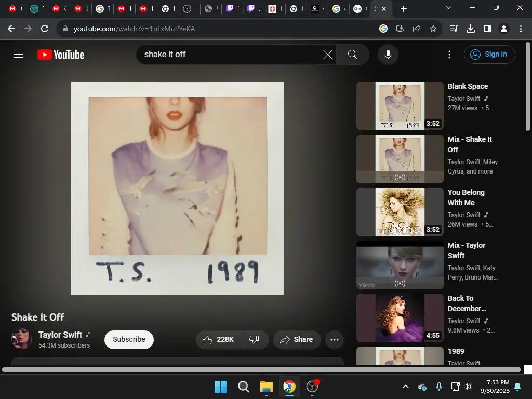Open Chrome three-dot menu
Viewport: 532px width, 399px height.
click(x=521, y=29)
